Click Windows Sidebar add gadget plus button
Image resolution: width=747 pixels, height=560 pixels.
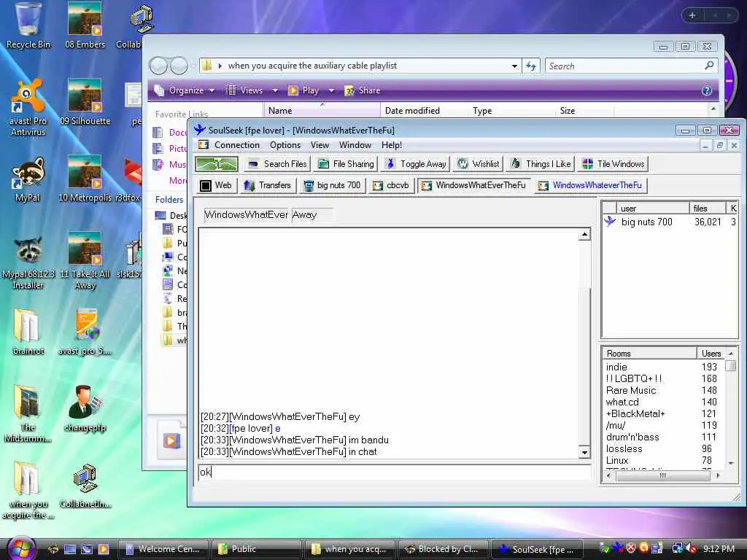[x=692, y=15]
